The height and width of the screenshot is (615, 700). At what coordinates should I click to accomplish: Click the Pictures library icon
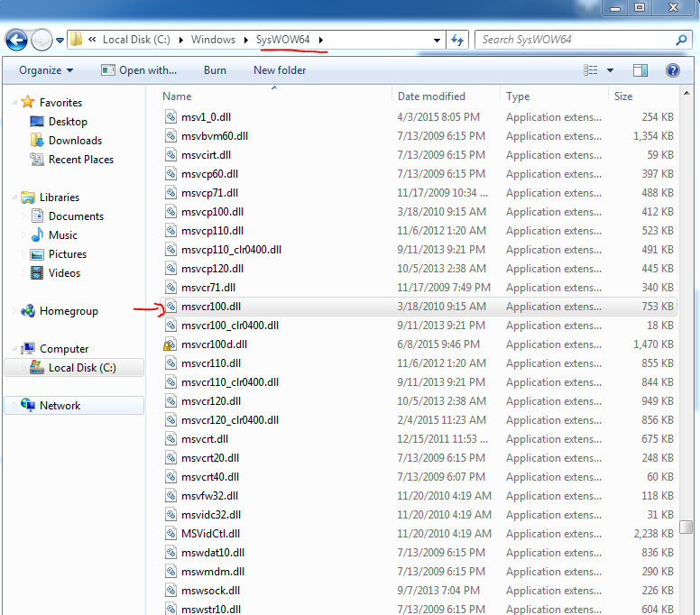point(37,254)
